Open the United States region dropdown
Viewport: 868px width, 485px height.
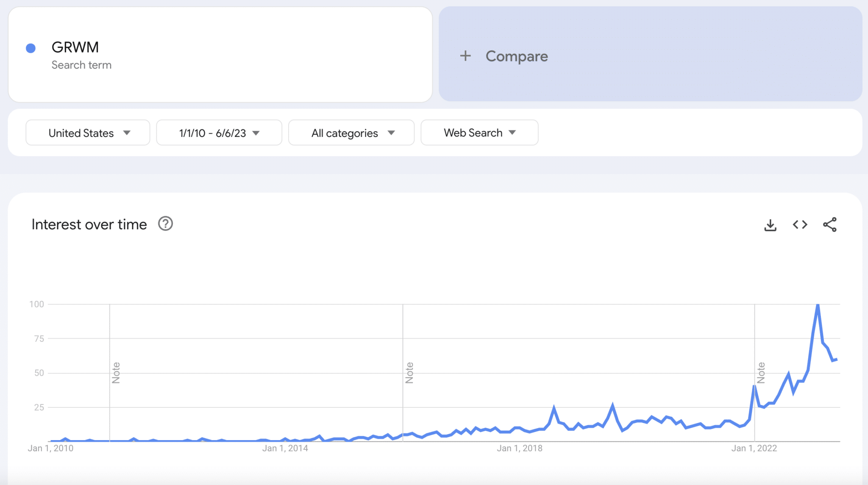pos(88,133)
